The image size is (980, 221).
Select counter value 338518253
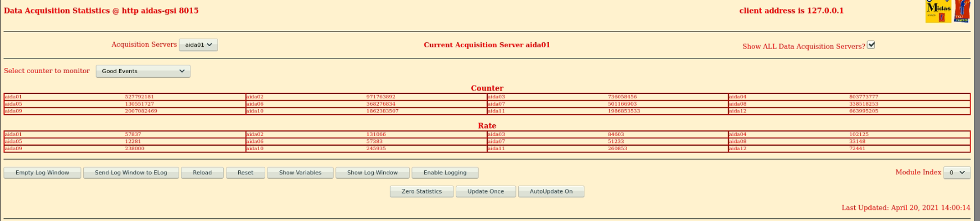pos(864,104)
